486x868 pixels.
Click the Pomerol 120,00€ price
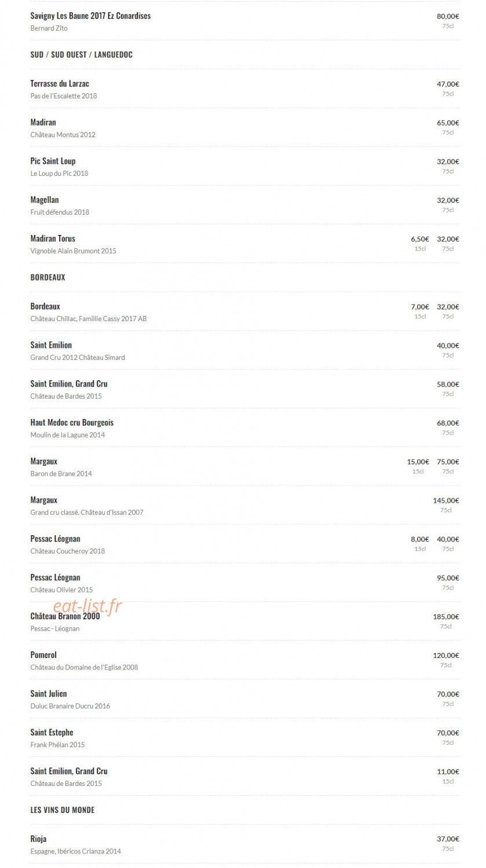pos(446,656)
